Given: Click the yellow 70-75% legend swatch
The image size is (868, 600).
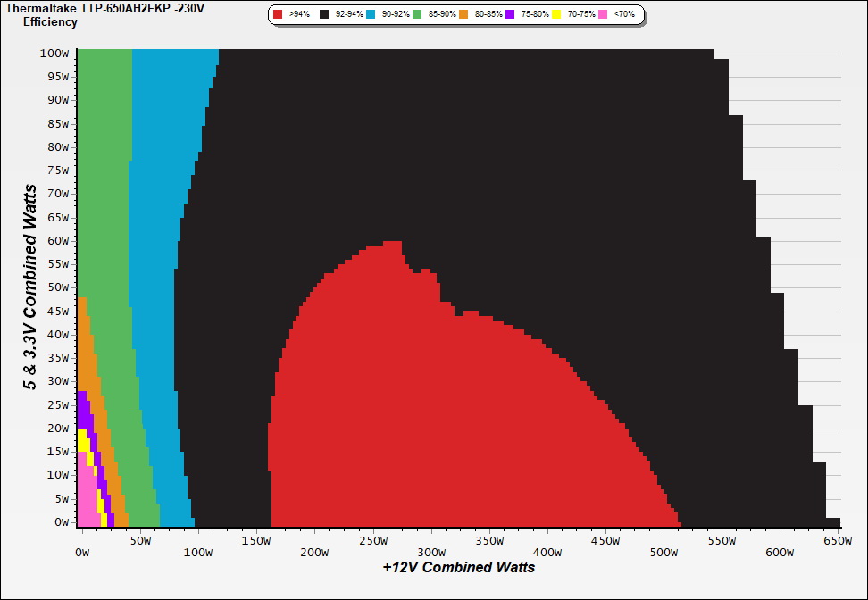Looking at the screenshot, I should pos(556,15).
